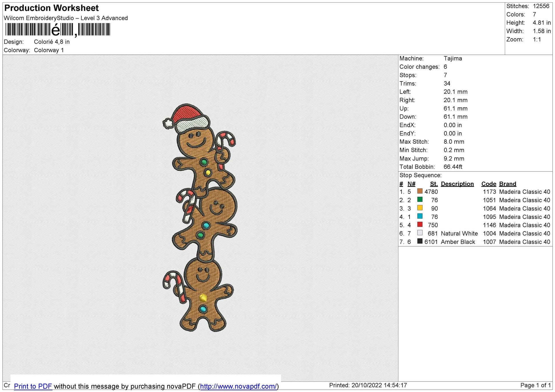Click the Print to PDF link
Viewport: 555px width, 392px height.
point(33,386)
